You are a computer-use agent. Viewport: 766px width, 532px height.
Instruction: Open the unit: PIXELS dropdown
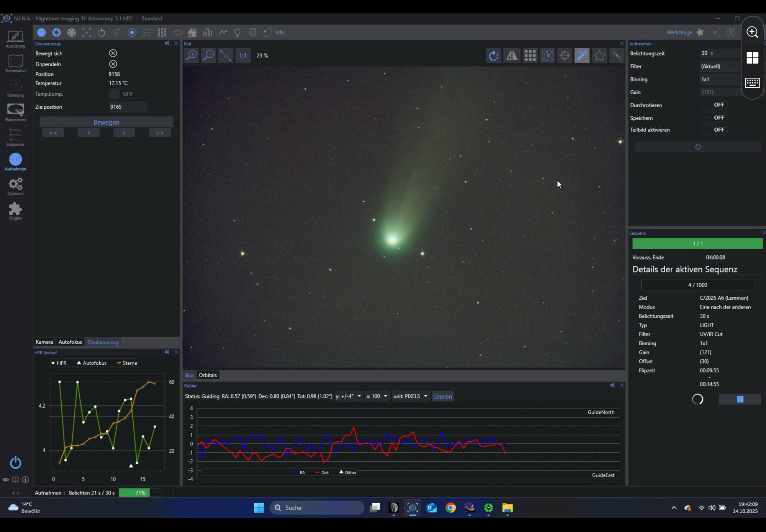[x=410, y=396]
